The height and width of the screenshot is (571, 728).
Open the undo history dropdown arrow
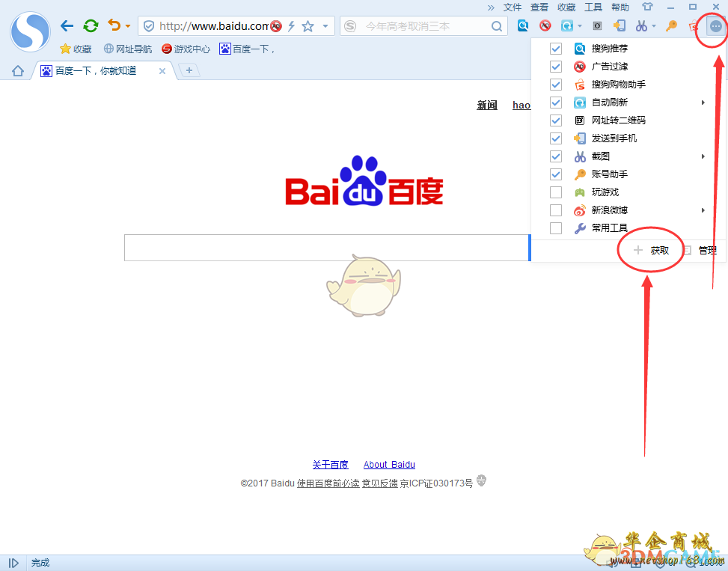[128, 26]
